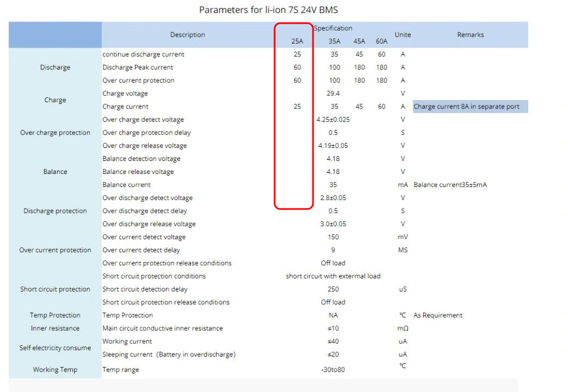Click 'Discharge Peak current' row description
Viewport: 565px width, 392px height.
(138, 67)
